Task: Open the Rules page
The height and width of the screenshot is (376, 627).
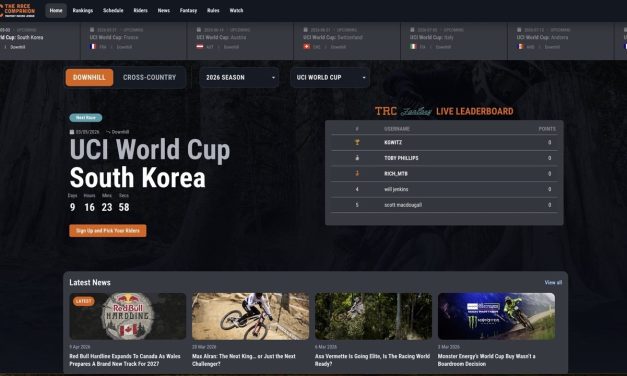Action: point(213,10)
